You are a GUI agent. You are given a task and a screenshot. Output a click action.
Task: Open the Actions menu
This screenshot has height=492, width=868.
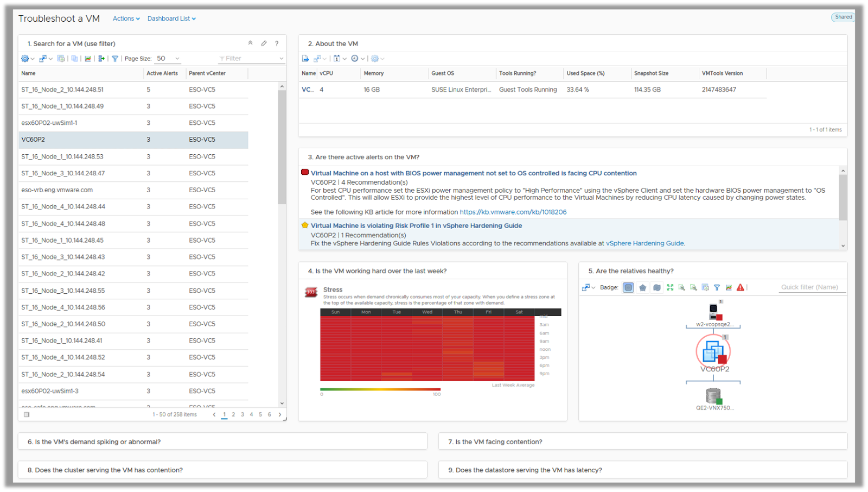[x=126, y=18]
